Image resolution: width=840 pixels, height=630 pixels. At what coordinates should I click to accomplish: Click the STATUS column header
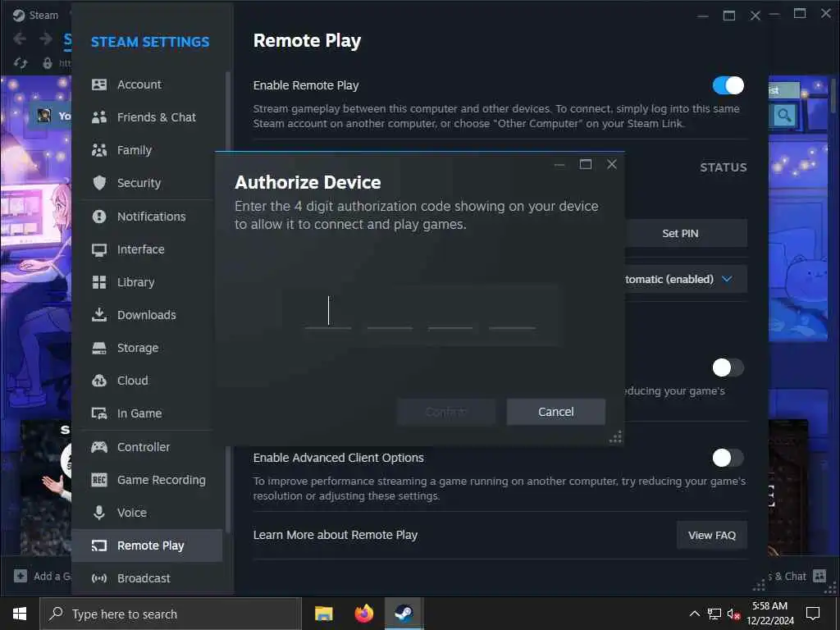click(x=724, y=167)
